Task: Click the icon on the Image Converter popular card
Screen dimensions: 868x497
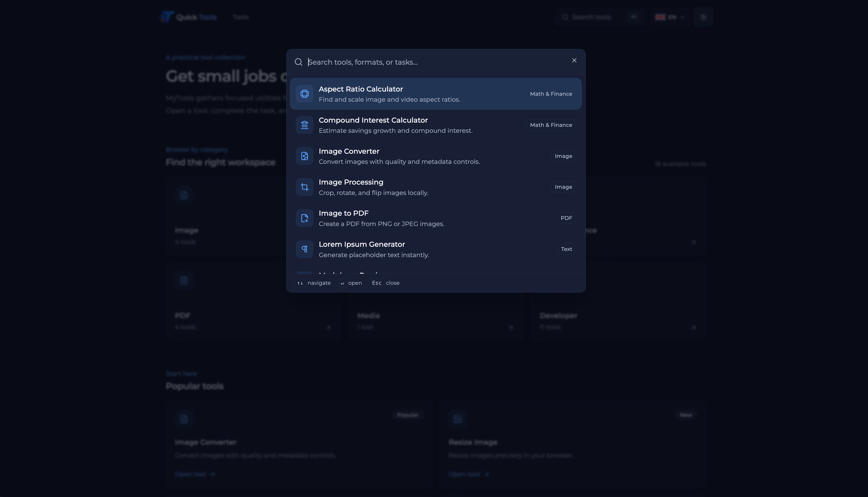Action: pyautogui.click(x=184, y=419)
